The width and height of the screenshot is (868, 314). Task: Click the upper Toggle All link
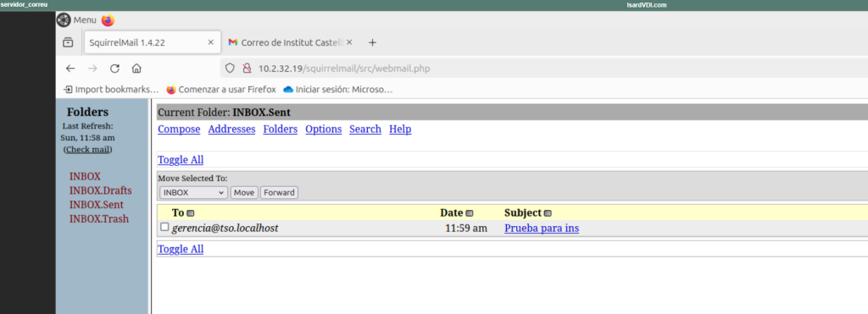pyautogui.click(x=181, y=160)
